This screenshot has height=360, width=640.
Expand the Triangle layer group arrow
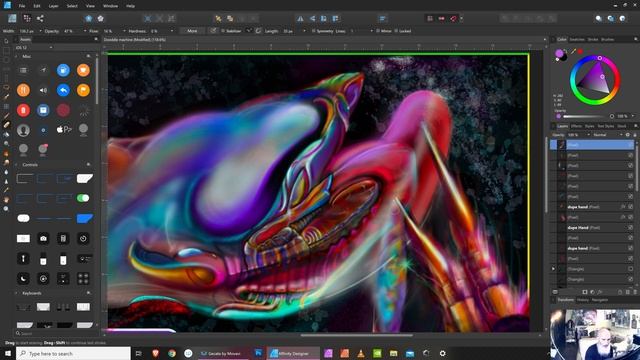[x=553, y=269]
